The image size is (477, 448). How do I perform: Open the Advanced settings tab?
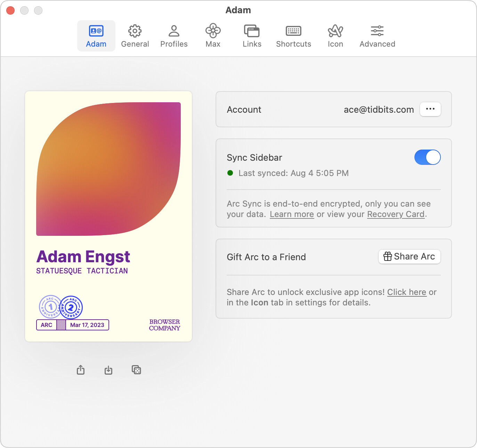(377, 36)
